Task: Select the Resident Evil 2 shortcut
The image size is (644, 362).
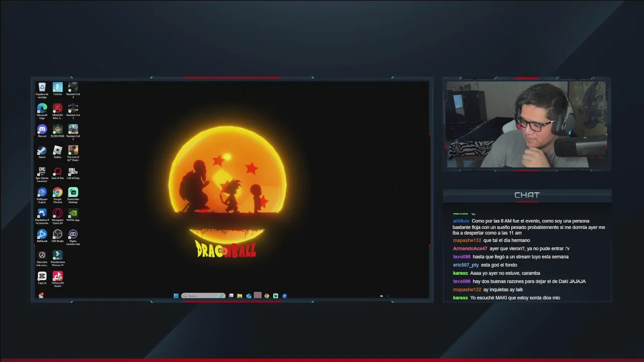Action: click(x=73, y=132)
